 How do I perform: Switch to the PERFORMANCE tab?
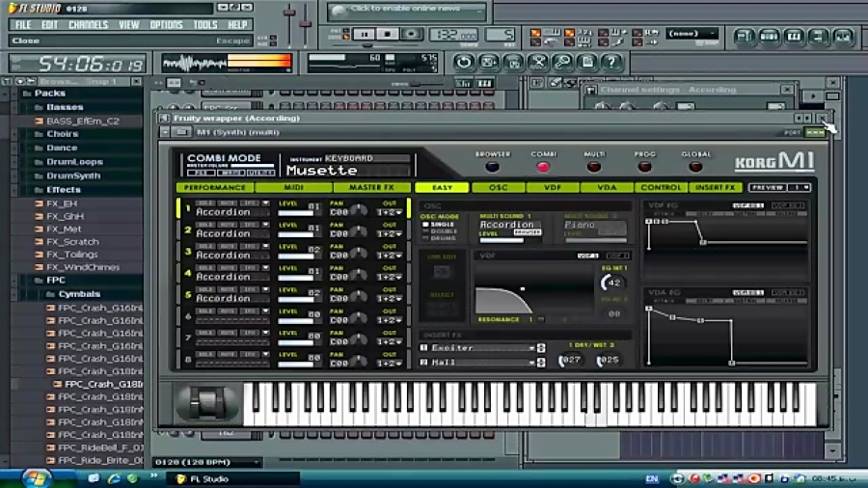215,187
